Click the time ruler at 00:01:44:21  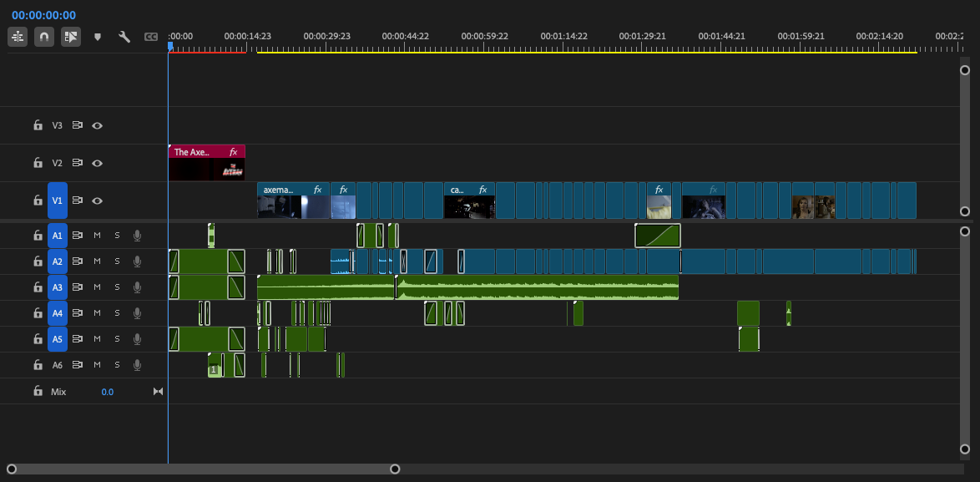click(721, 36)
